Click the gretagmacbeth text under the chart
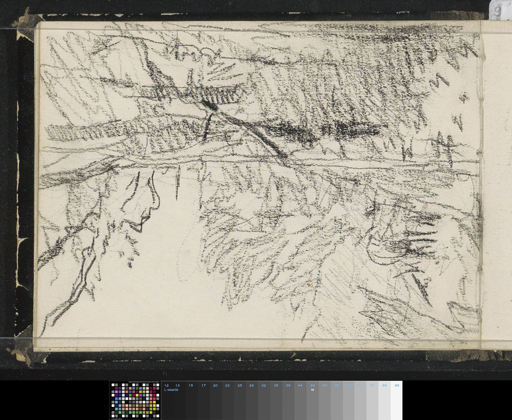The width and height of the screenshot is (512, 420). click(x=117, y=419)
